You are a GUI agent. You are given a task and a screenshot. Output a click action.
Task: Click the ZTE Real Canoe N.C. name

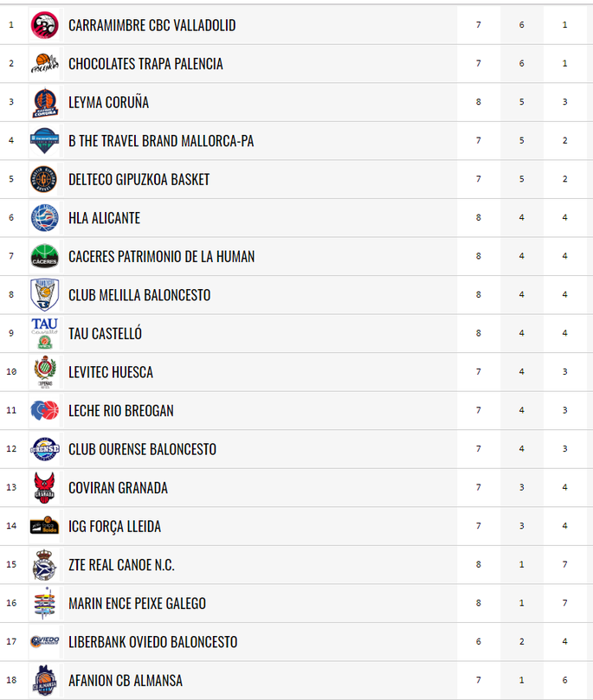121,565
